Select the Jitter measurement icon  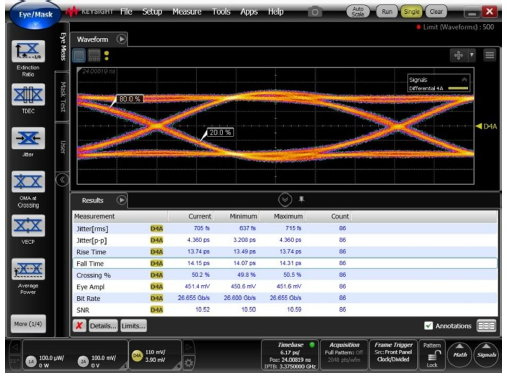pos(28,138)
